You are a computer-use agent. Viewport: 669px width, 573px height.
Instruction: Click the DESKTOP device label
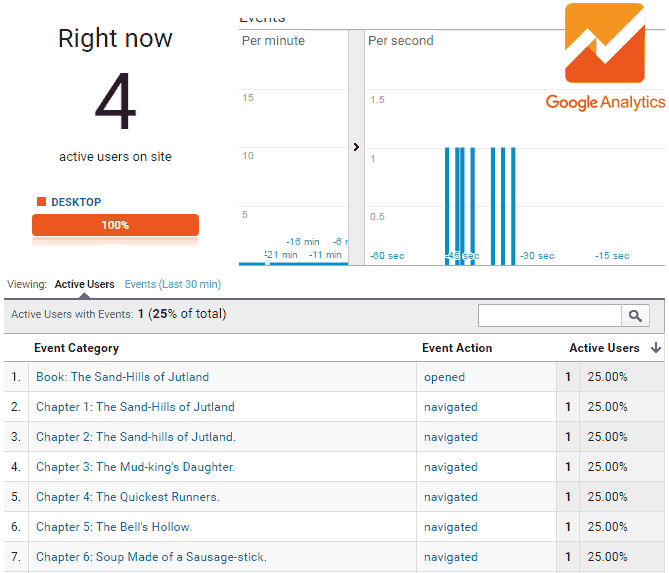(76, 202)
